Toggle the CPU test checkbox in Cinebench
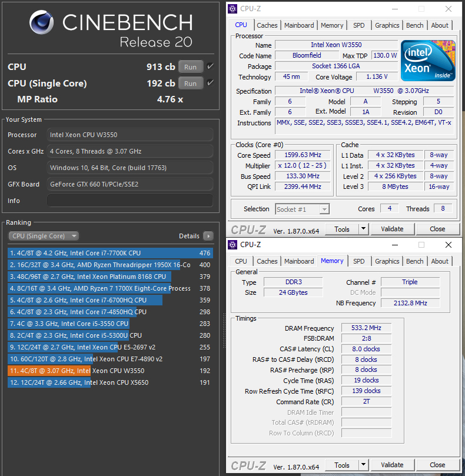The height and width of the screenshot is (476, 465). click(210, 66)
